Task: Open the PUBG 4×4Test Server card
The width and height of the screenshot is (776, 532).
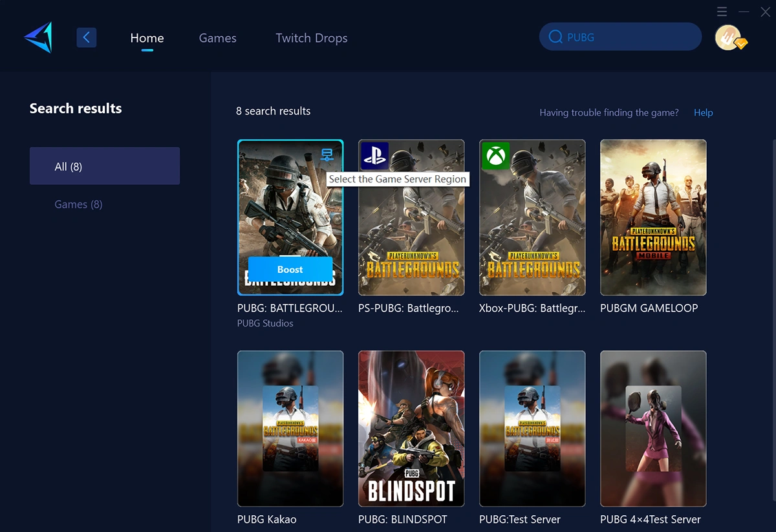Action: [653, 429]
